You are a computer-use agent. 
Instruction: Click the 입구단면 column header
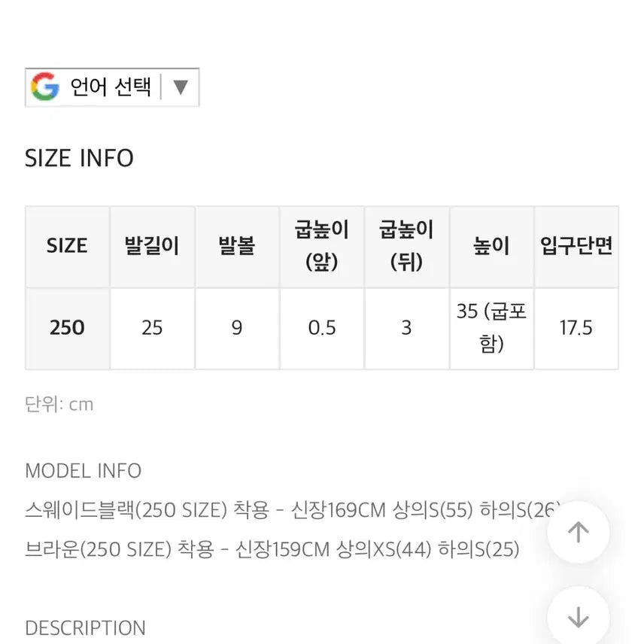coord(576,246)
